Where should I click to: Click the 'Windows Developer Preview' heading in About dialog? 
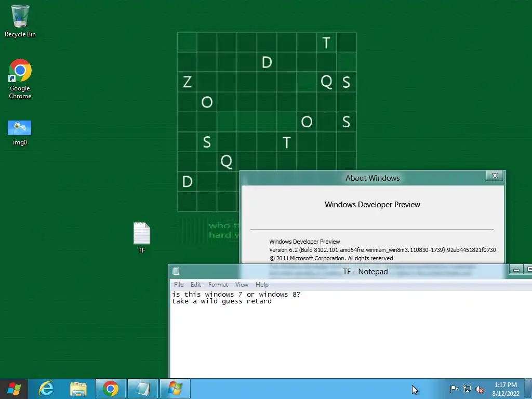click(x=372, y=205)
